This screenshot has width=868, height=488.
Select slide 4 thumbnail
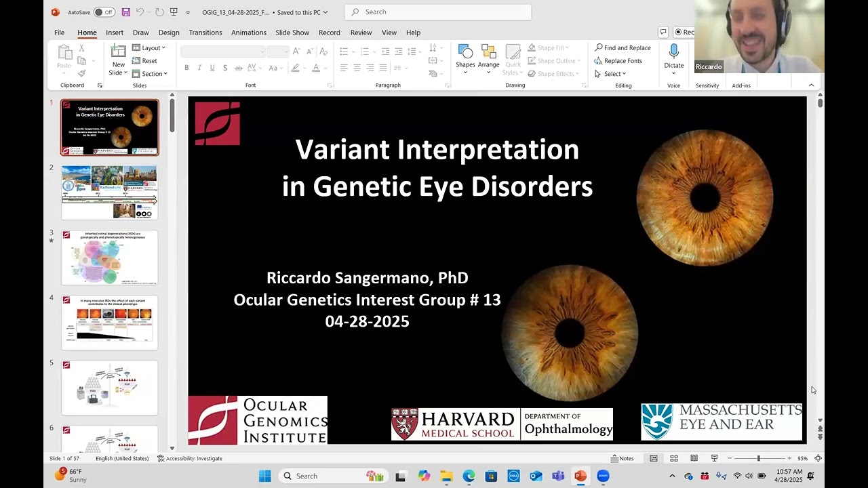click(110, 323)
